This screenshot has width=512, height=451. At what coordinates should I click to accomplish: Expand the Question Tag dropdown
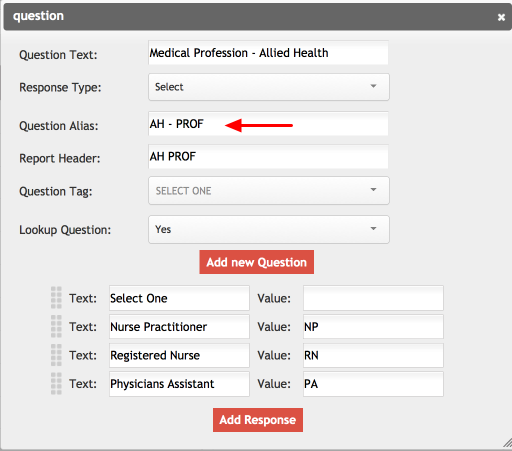[269, 191]
